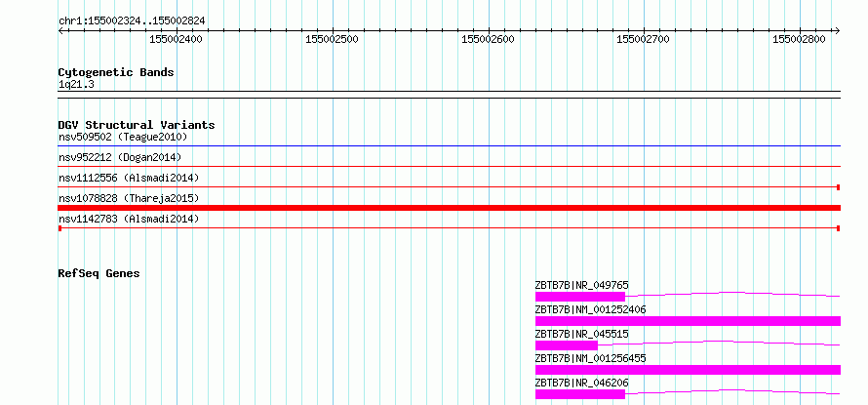Open variant nsv1142783 (Alsmadi2014) label
Screen dimensions: 868x405
click(129, 219)
